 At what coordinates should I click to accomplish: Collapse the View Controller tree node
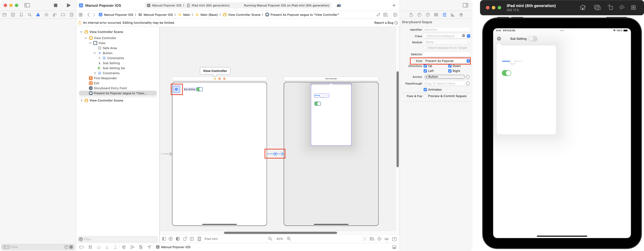86,38
